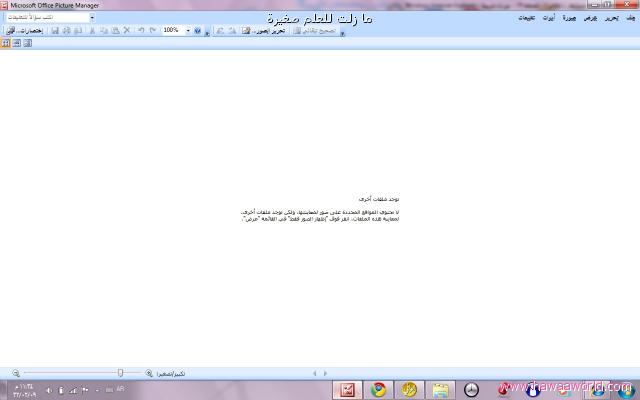Expand the toolbar options arrow beside Help
Viewport: 640px width, 400px height.
click(x=205, y=31)
